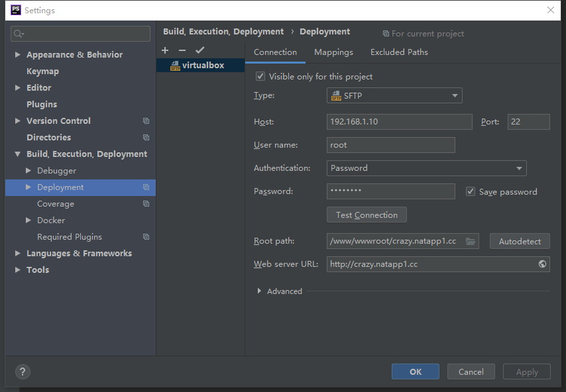
Task: Click project-level icon beside Version Control
Action: tap(146, 121)
